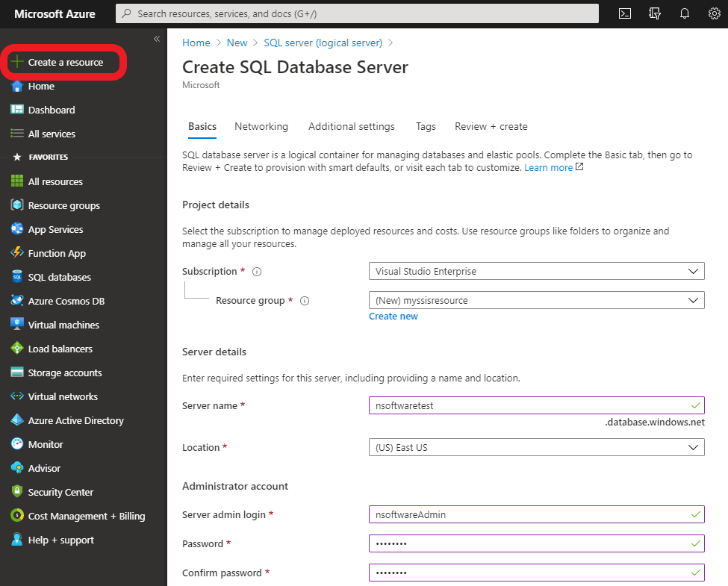Image resolution: width=728 pixels, height=586 pixels.
Task: Click the Microsoft Azure logo text
Action: [x=55, y=14]
